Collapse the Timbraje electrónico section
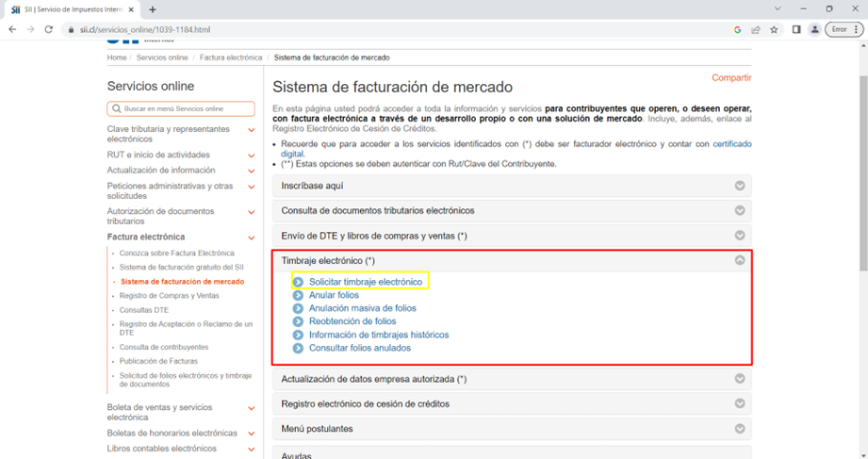Screen dimensions: 868x459 pyautogui.click(x=740, y=260)
